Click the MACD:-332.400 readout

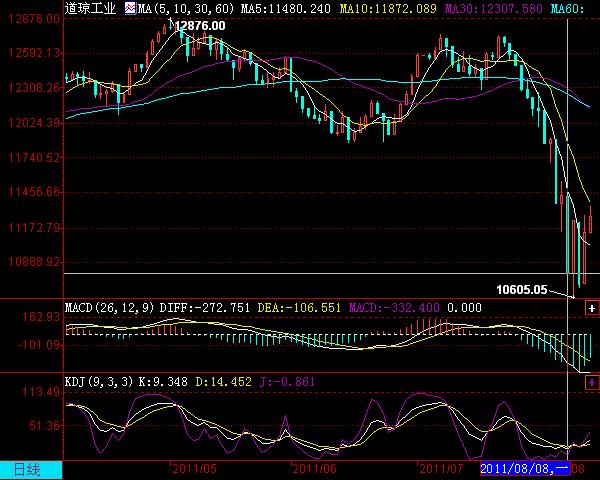[394, 308]
